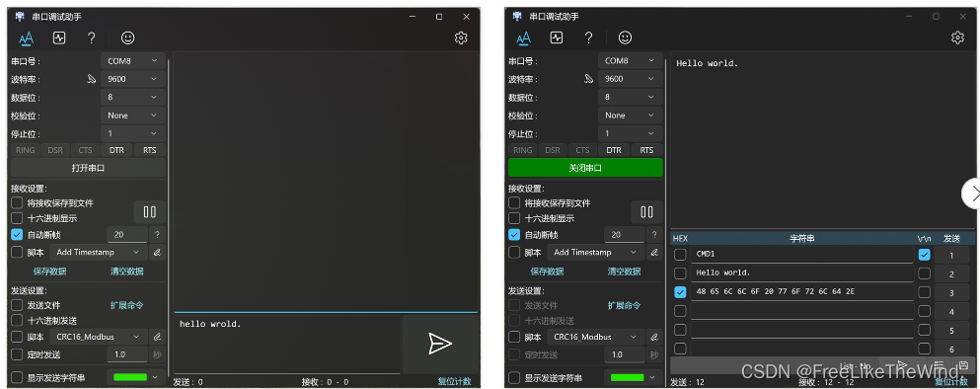
Task: Click 复位计数 in left window
Action: point(454,382)
